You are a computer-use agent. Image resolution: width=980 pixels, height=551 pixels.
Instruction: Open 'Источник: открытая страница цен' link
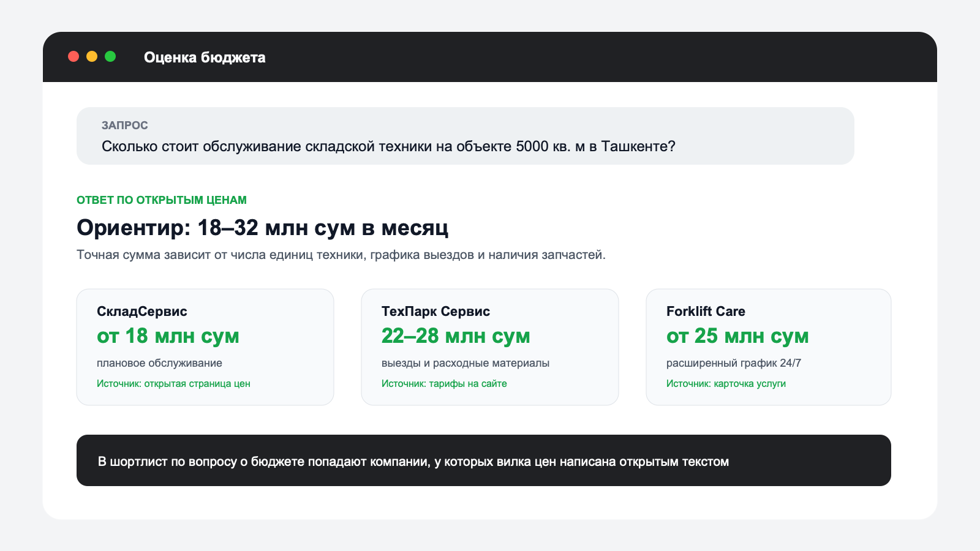point(173,384)
